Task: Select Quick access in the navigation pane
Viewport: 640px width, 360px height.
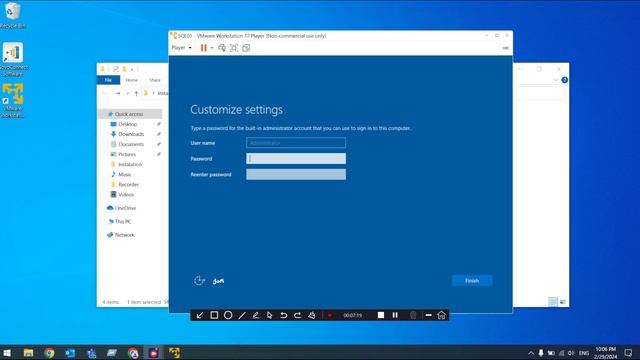Action: pos(130,114)
